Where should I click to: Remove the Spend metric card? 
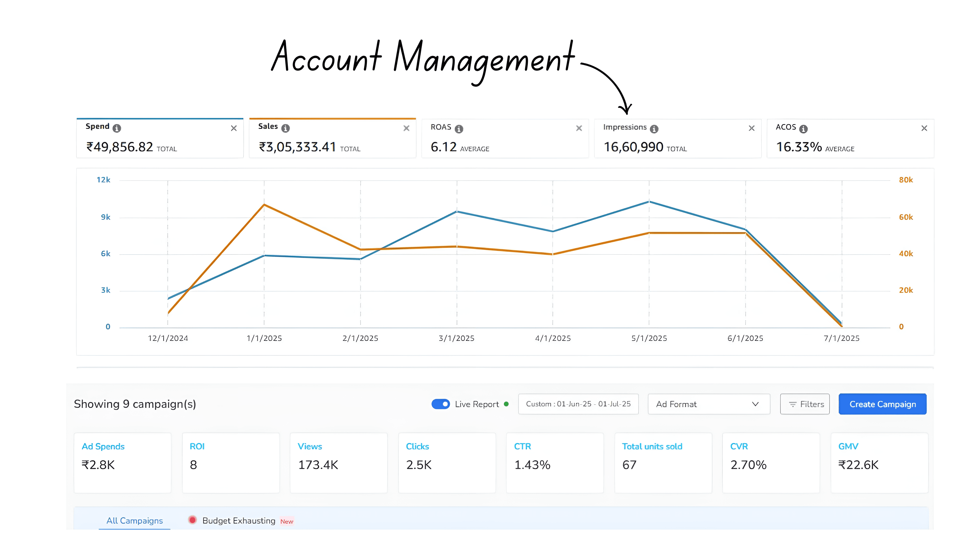(x=234, y=129)
